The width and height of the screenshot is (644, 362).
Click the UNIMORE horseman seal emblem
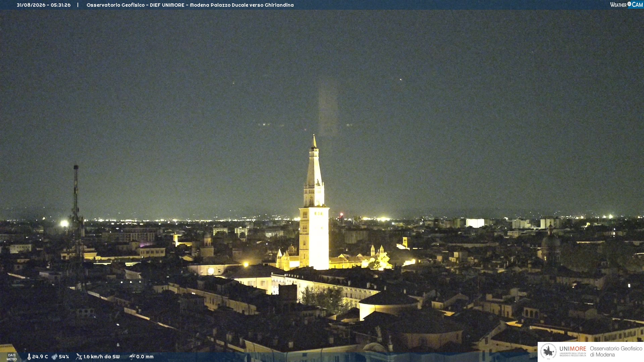[548, 351]
